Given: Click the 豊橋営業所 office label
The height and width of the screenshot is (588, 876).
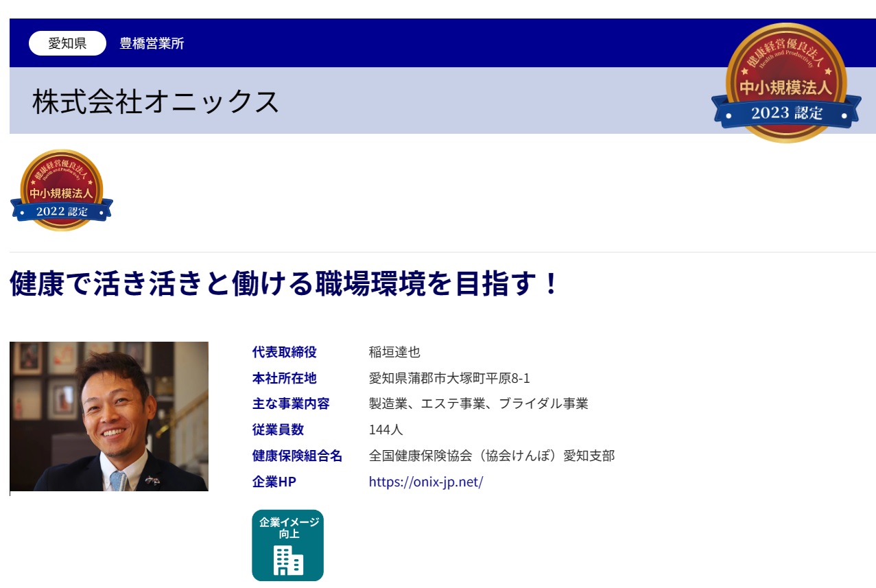Looking at the screenshot, I should pyautogui.click(x=152, y=43).
